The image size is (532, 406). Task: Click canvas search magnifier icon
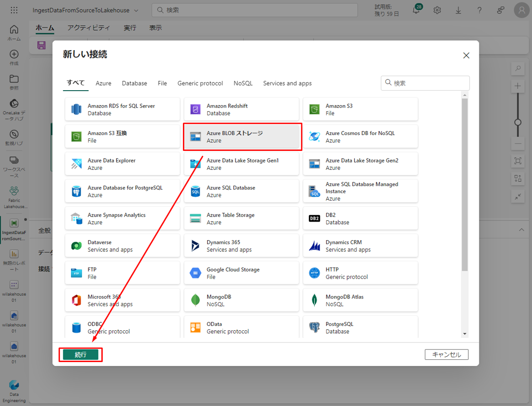(518, 68)
